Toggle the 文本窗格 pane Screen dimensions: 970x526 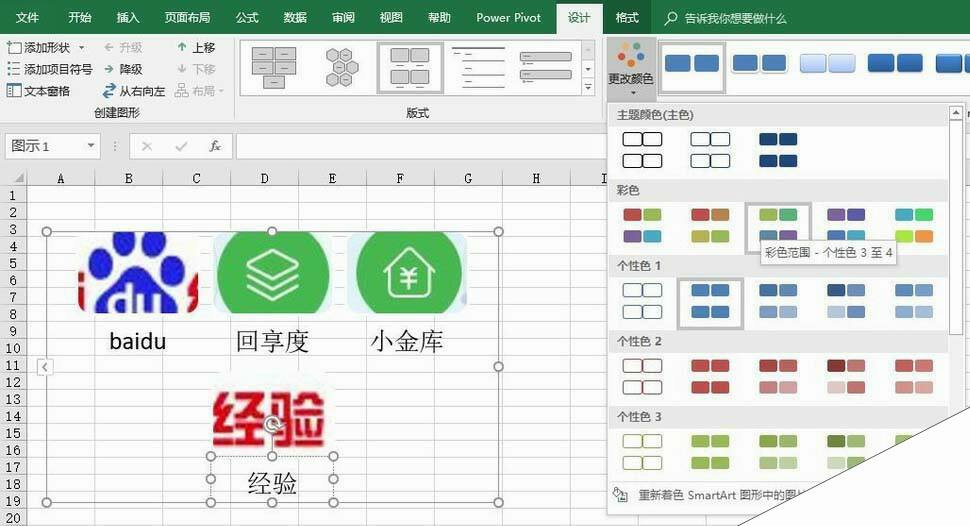38,91
